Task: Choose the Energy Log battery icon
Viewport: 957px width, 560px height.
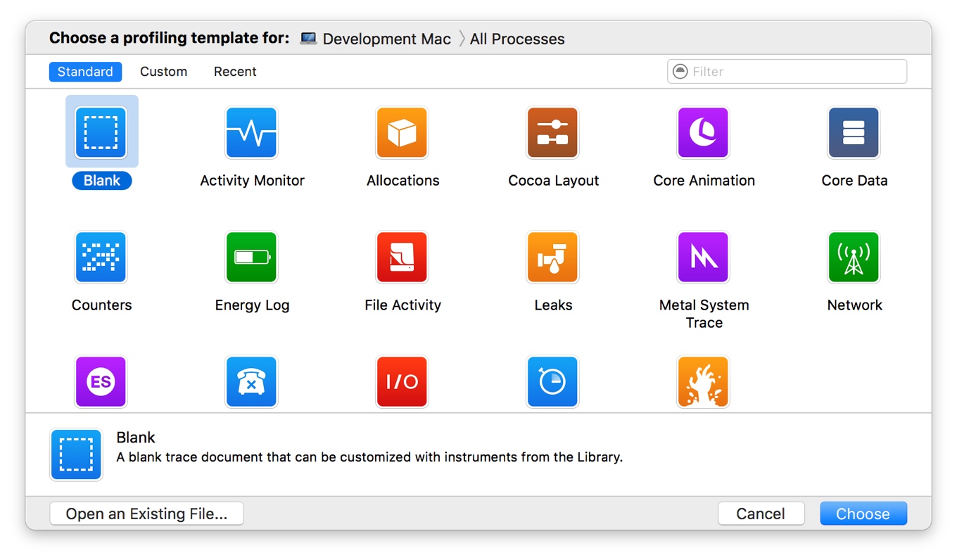Action: [251, 257]
